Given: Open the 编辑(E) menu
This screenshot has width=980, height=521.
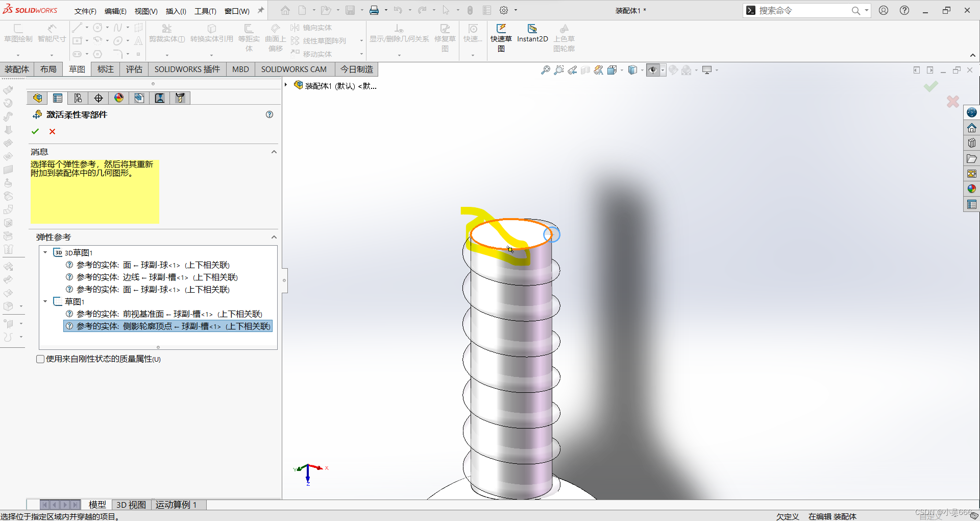Looking at the screenshot, I should (115, 11).
